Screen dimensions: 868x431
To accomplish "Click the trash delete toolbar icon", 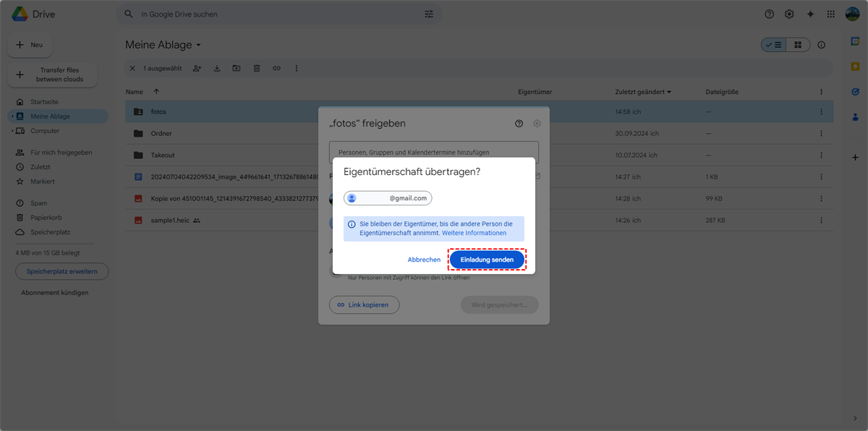I will point(257,69).
